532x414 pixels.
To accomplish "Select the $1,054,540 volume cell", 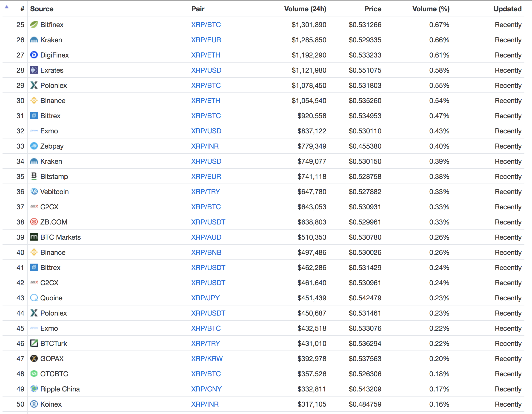I will point(309,101).
